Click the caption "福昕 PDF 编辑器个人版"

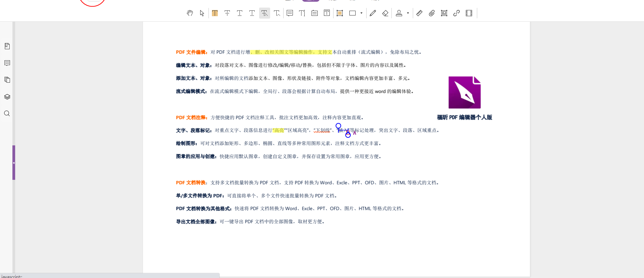[x=464, y=117]
